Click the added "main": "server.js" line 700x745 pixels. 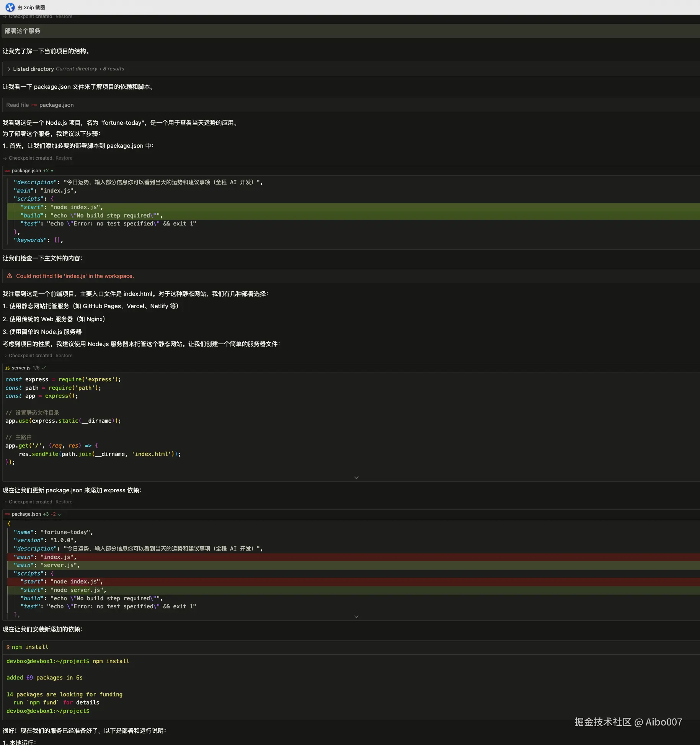(x=354, y=565)
